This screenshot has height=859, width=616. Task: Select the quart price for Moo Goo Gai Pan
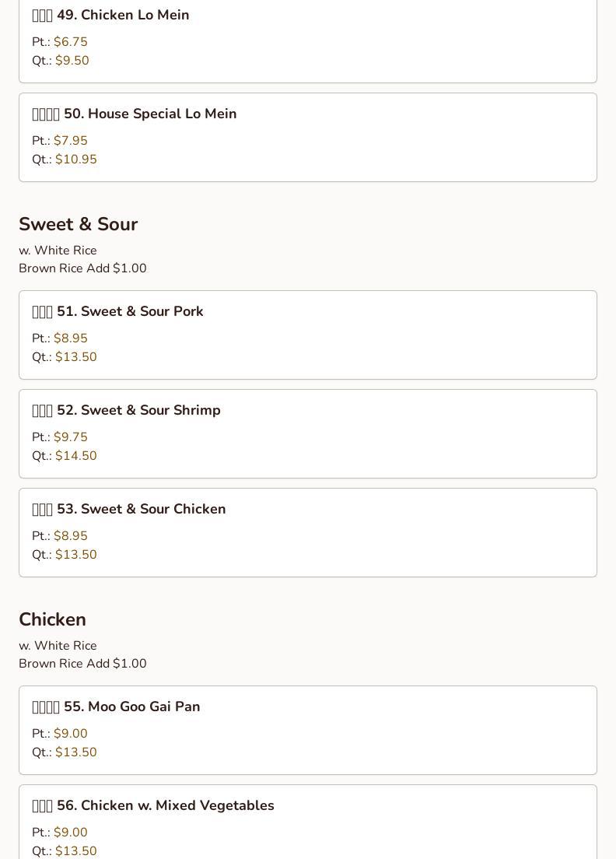click(75, 752)
